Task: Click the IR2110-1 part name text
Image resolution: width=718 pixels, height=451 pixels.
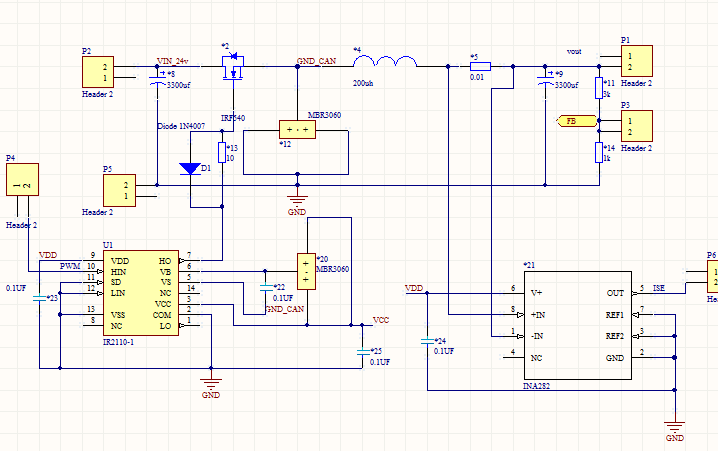Action: (x=119, y=342)
